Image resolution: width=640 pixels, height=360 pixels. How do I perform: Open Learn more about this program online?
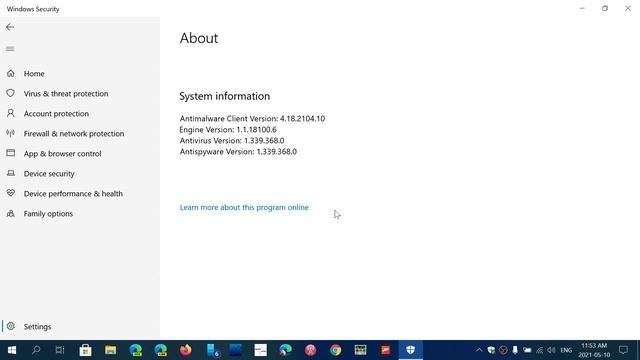(244, 207)
